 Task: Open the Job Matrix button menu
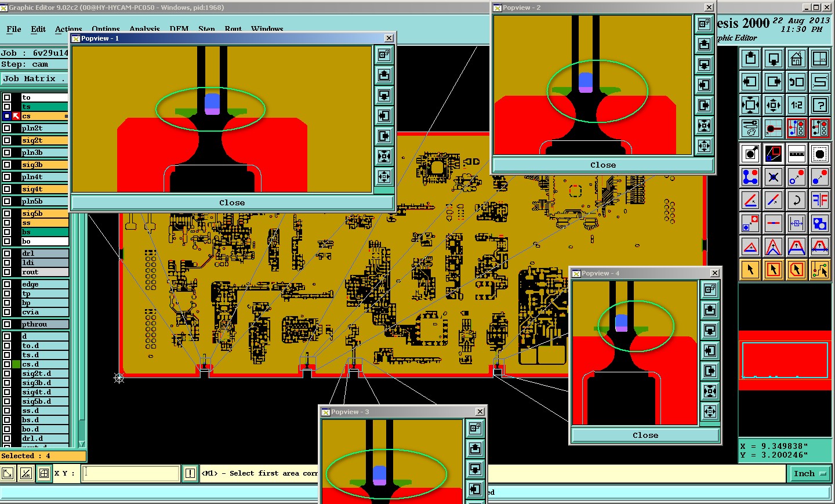point(34,79)
